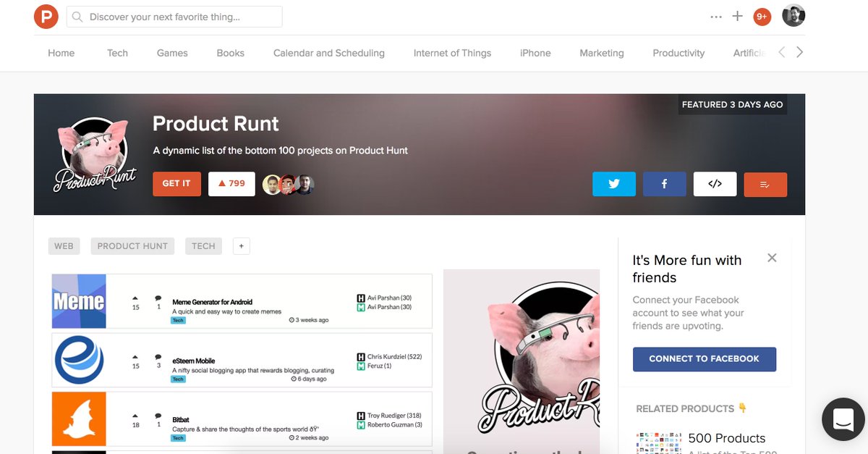
Task: Open comments for Bitbat
Action: click(x=158, y=419)
